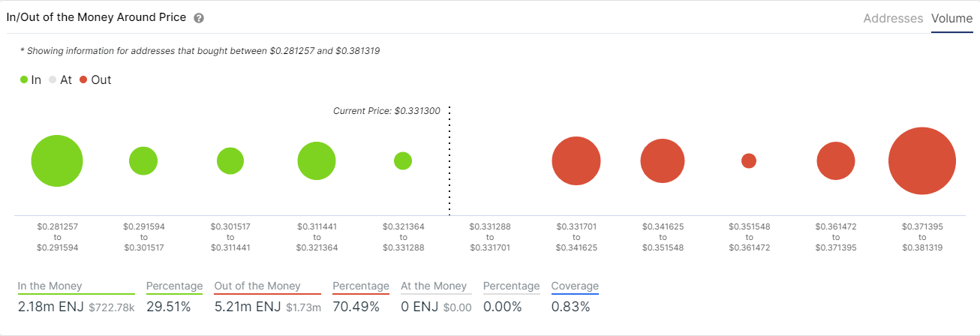This screenshot has width=980, height=336.
Task: Click smallest red bubble above $0.351548 range
Action: point(749,160)
